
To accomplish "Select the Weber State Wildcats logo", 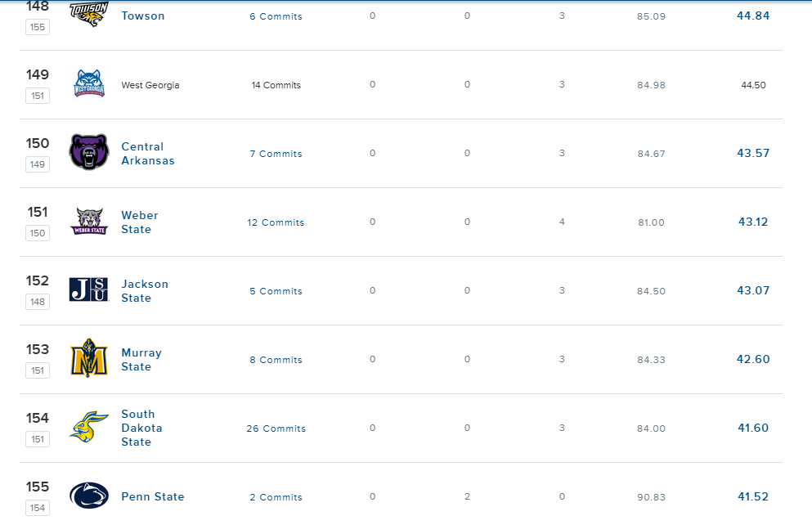I will (x=89, y=221).
